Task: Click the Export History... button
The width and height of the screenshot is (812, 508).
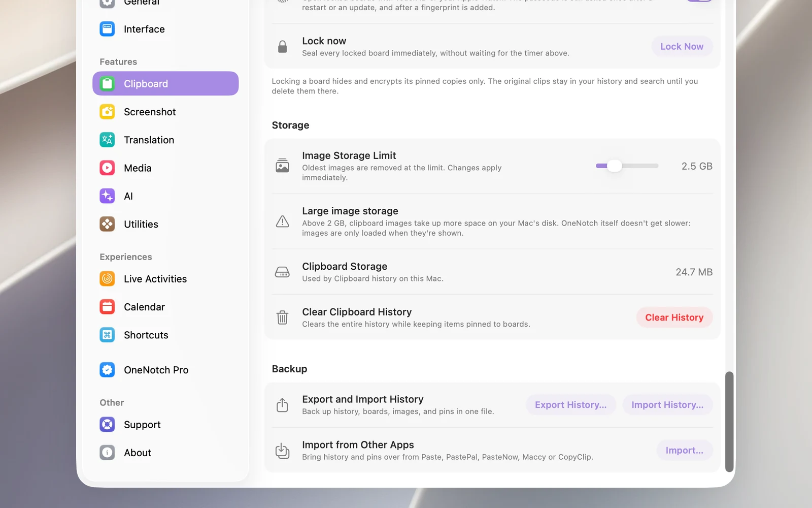Action: 570,405
